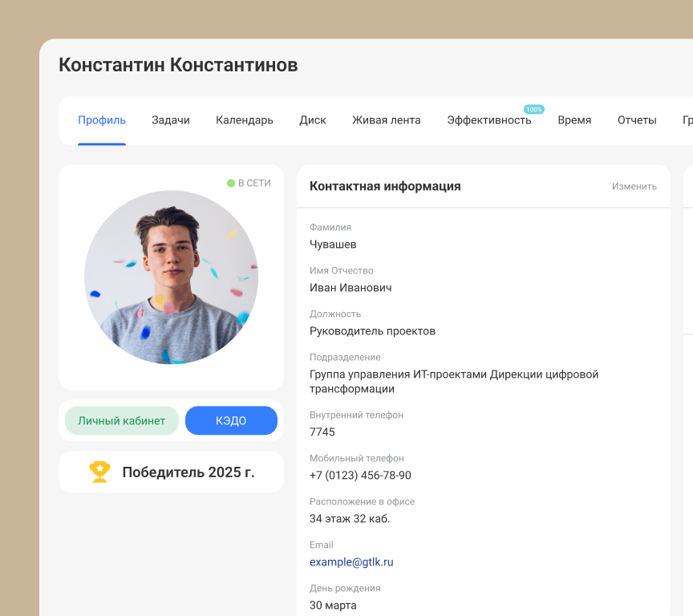Image resolution: width=693 pixels, height=616 pixels.
Task: Click the name Константин Константинов heading
Action: click(x=178, y=65)
